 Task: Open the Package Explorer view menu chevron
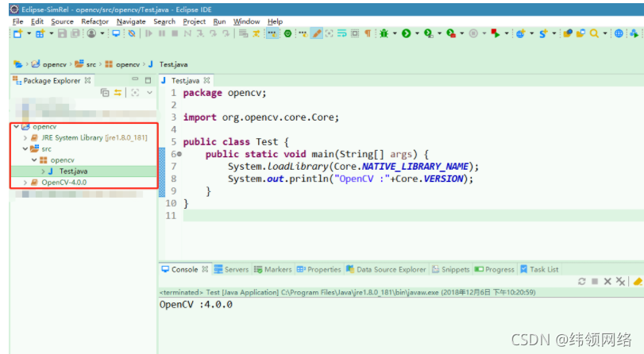[149, 93]
